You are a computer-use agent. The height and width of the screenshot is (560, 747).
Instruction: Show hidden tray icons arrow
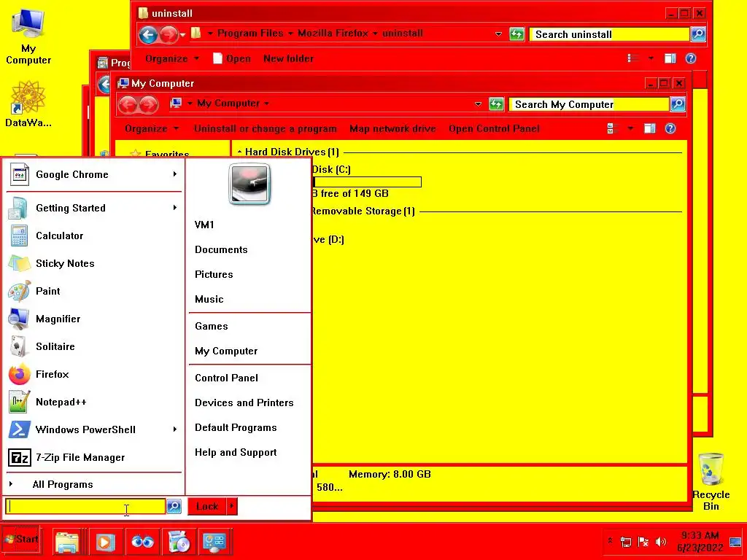click(610, 541)
